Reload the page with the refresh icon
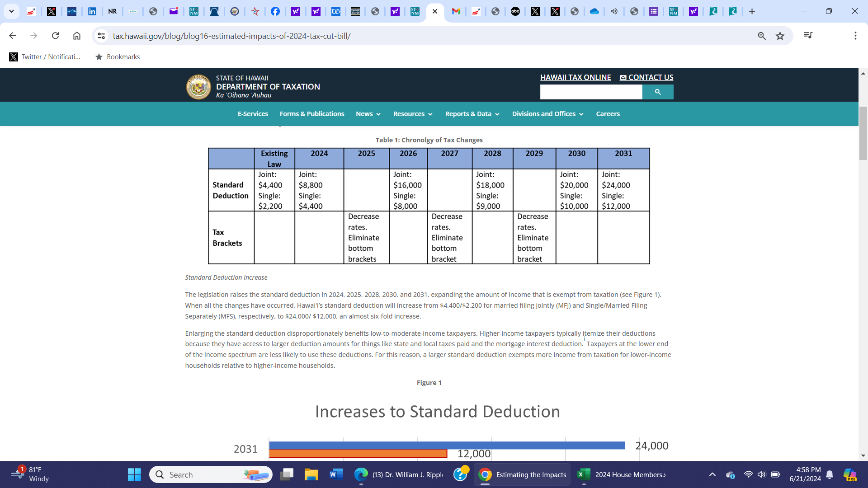Viewport: 868px width, 488px height. pos(55,36)
